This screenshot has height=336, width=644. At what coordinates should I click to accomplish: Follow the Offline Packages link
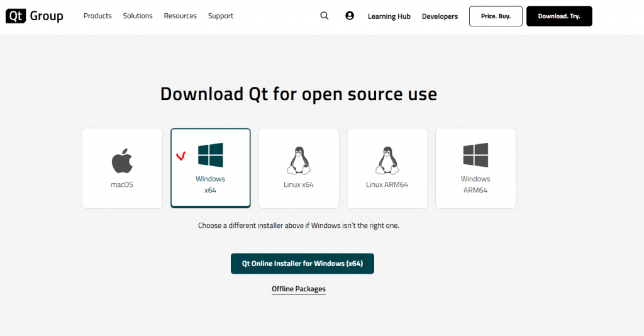point(299,289)
